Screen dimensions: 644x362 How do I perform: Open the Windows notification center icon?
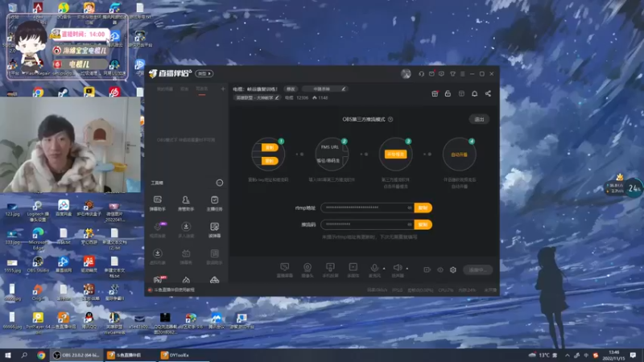click(633, 355)
